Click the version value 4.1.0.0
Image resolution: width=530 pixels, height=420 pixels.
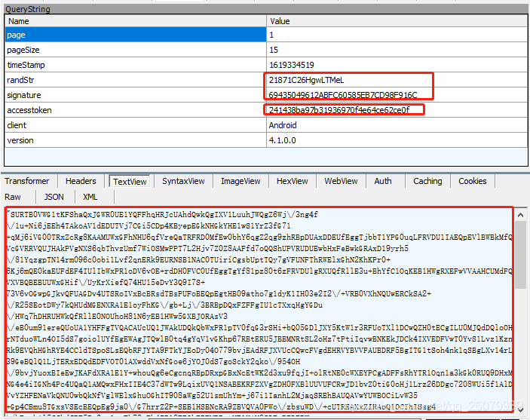(x=282, y=140)
